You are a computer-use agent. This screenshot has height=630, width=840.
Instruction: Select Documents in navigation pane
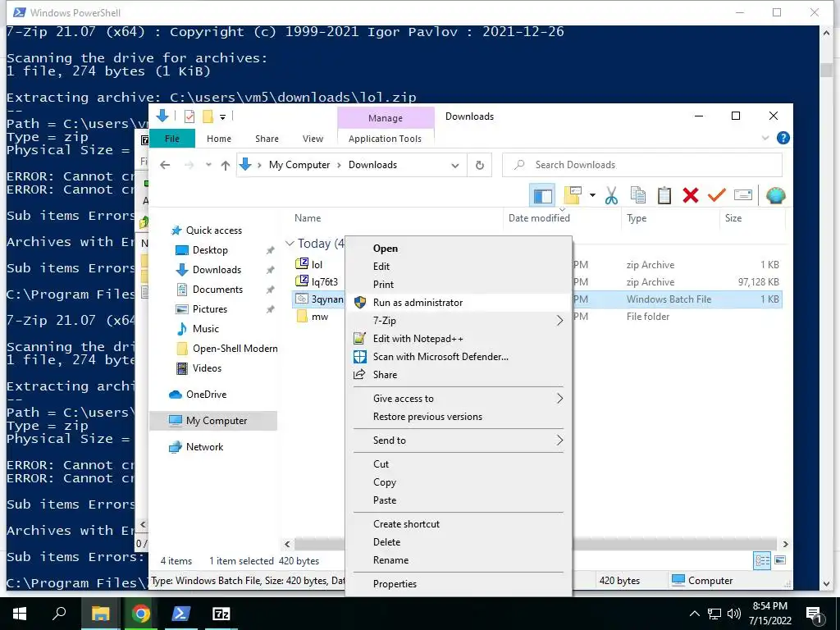point(217,290)
